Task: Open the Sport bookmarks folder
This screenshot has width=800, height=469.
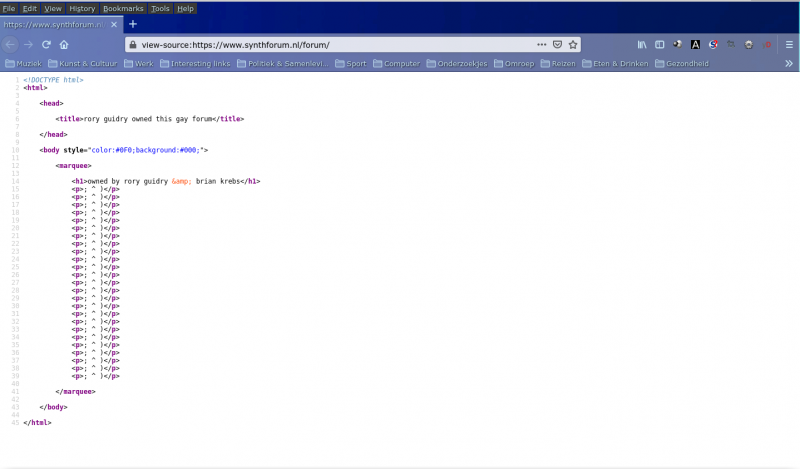Action: click(x=351, y=64)
